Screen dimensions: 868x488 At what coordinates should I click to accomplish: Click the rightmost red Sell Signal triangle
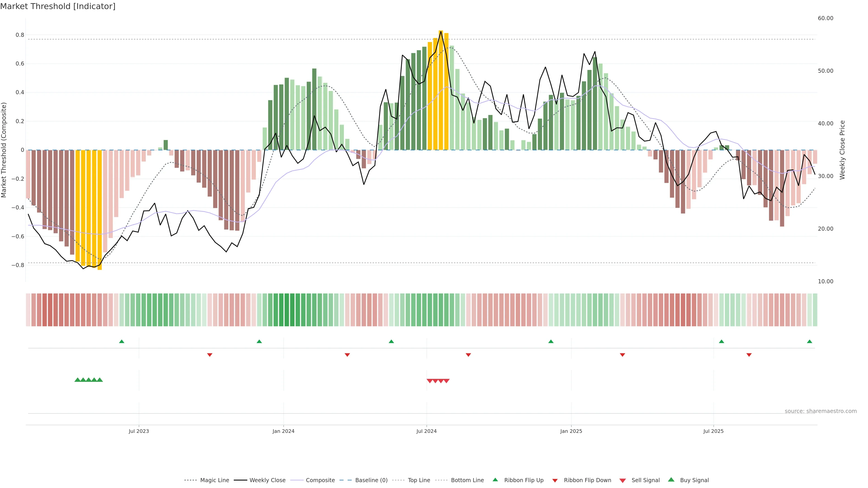pos(446,381)
